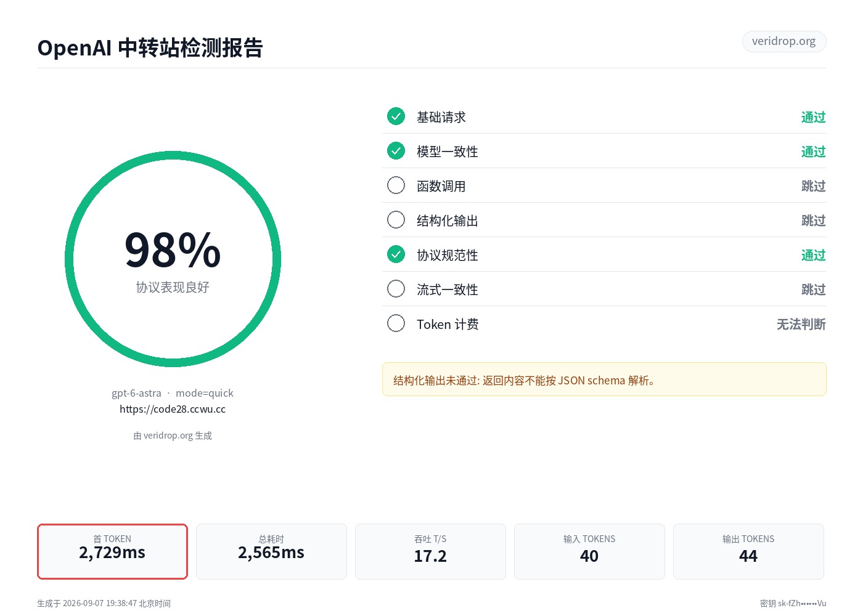Open the https://code28.ccwu.cc link
The width and height of the screenshot is (863, 616).
tap(173, 409)
